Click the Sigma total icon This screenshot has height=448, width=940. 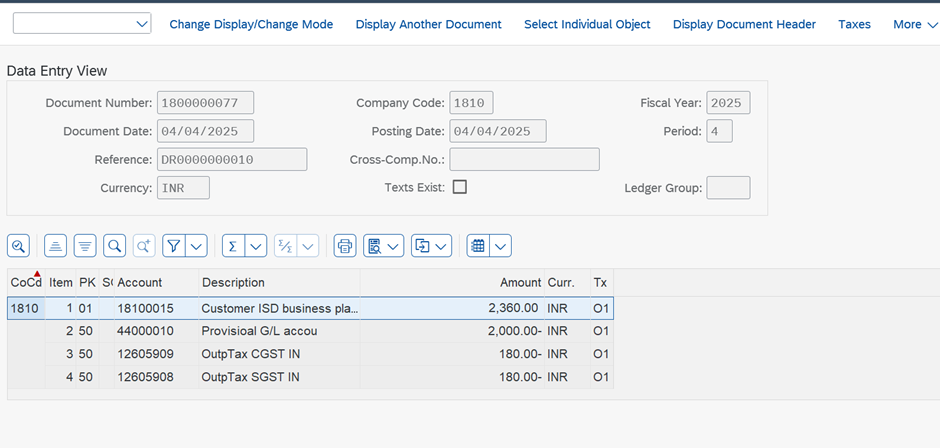pyautogui.click(x=233, y=246)
